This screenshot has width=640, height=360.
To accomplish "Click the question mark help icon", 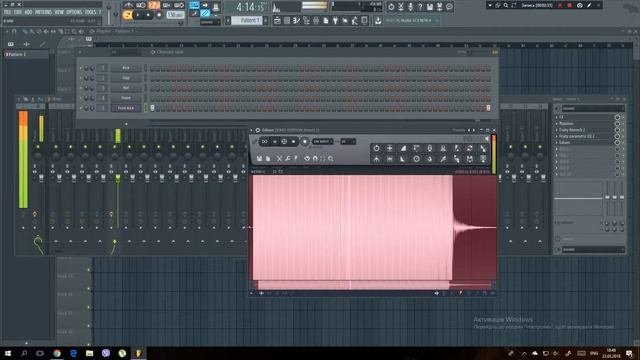I will click(x=420, y=7).
